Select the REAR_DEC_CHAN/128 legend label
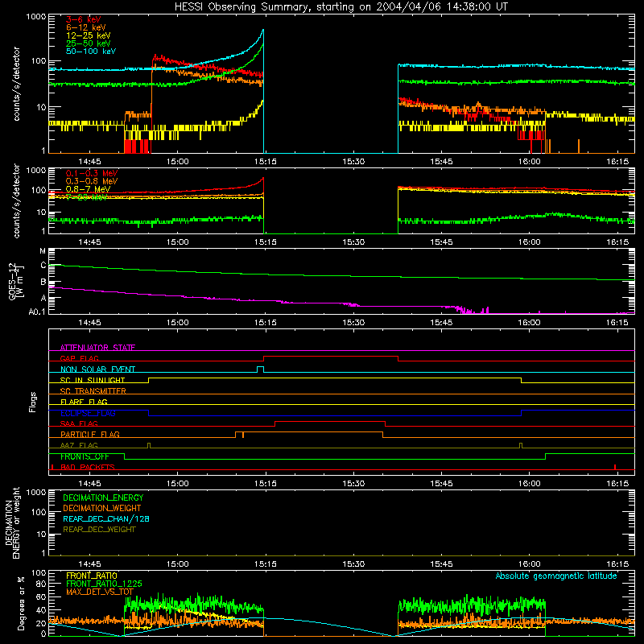This screenshot has height=644, width=644. (x=106, y=519)
